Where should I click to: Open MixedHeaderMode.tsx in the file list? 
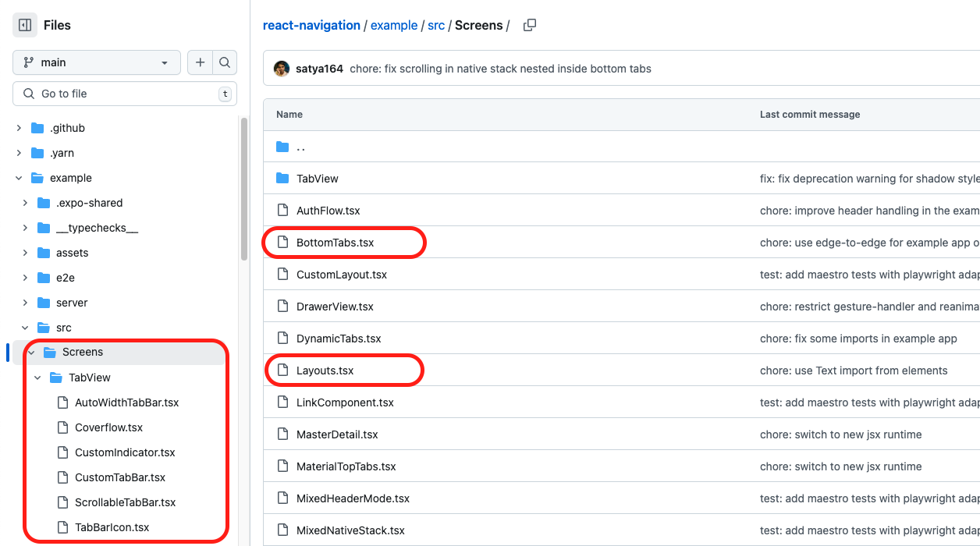point(353,498)
